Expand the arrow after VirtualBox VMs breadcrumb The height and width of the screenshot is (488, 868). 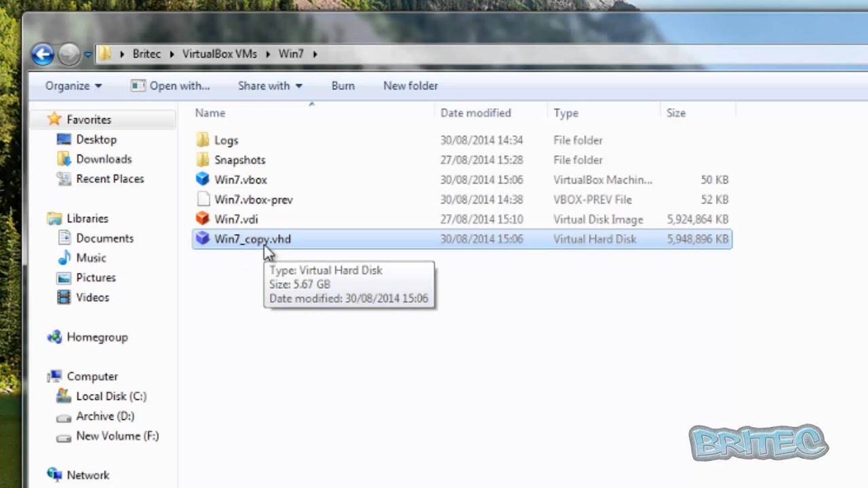[268, 54]
